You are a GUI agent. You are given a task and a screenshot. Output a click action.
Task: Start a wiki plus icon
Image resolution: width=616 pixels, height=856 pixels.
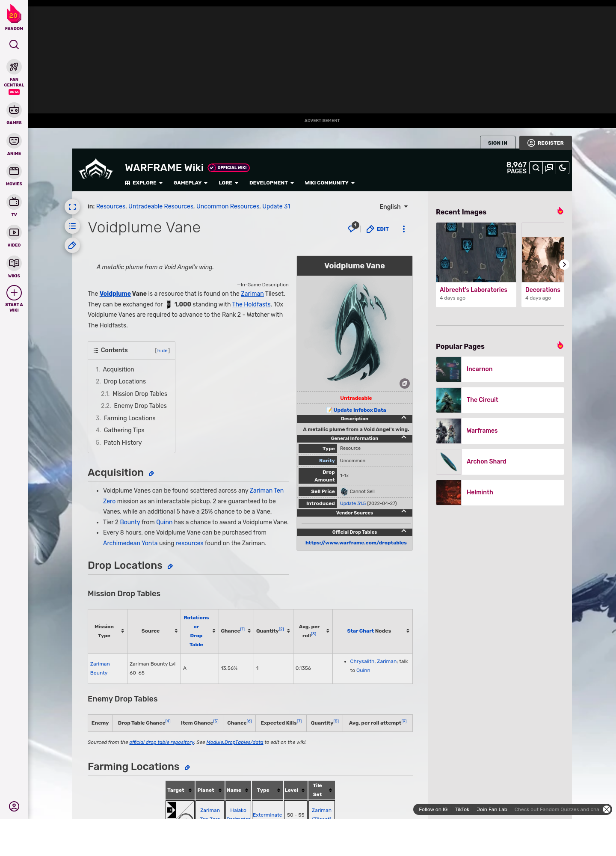(x=14, y=293)
